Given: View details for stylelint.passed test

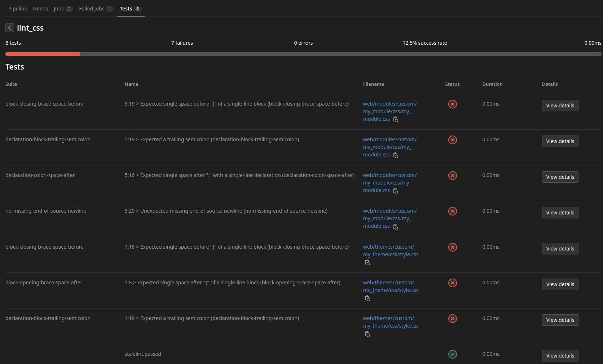Looking at the screenshot, I should pos(560,356).
